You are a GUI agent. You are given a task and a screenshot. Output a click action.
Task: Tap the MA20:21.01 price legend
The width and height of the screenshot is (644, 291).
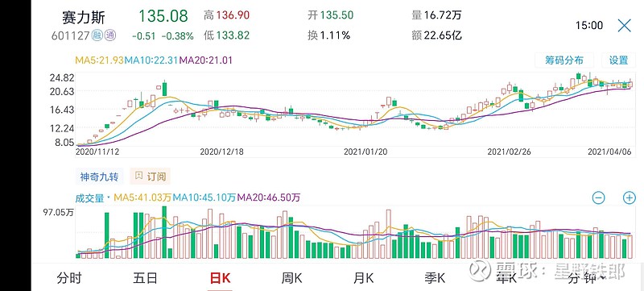coord(207,60)
